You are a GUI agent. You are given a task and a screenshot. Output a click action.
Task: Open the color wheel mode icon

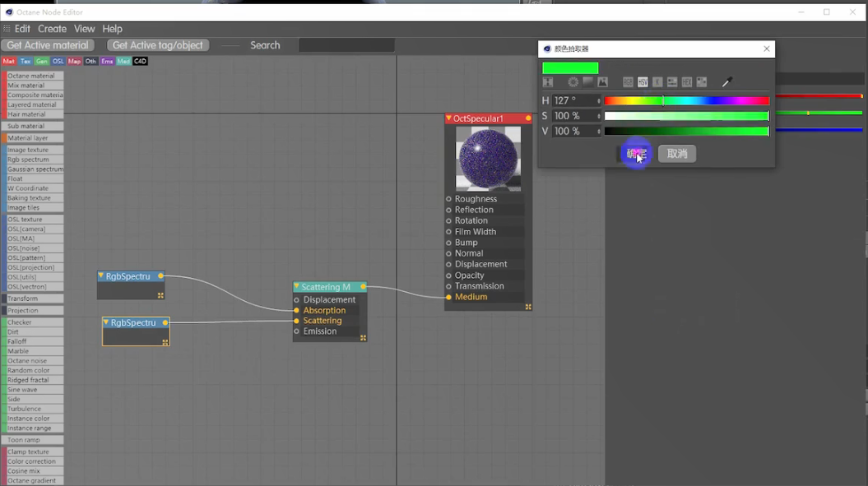click(573, 82)
